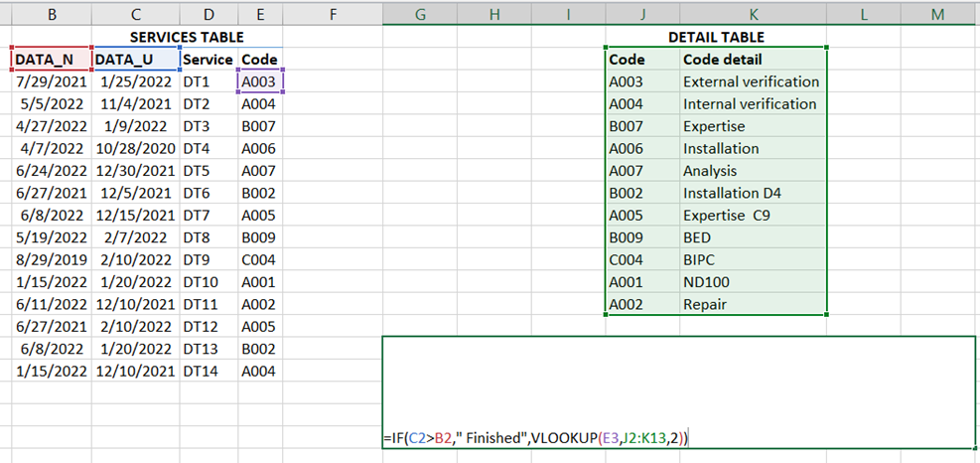The height and width of the screenshot is (463, 980).
Task: Click the Repair cell in detail table
Action: coord(753,304)
